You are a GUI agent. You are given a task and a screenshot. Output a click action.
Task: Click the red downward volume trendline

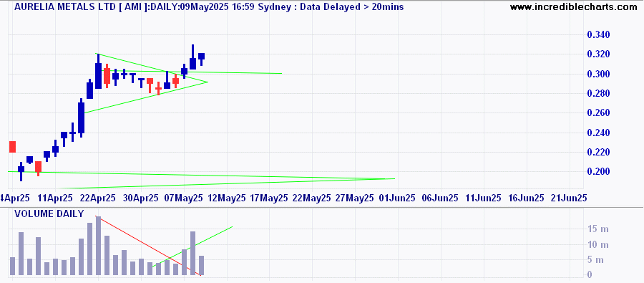[x=148, y=245]
